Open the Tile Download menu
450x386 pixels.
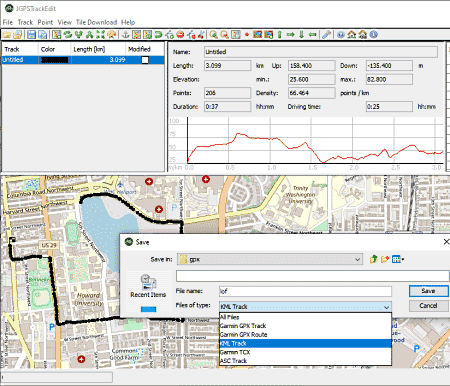point(96,22)
